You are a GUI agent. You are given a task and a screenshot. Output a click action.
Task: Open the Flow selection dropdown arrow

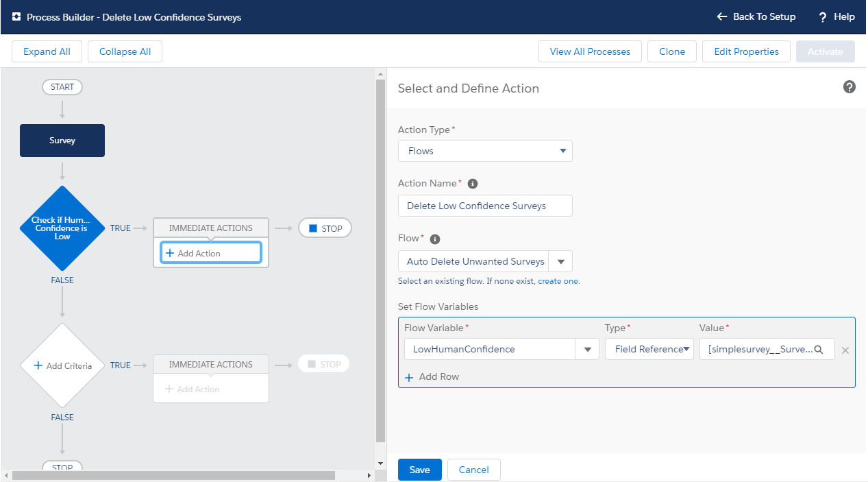point(561,261)
